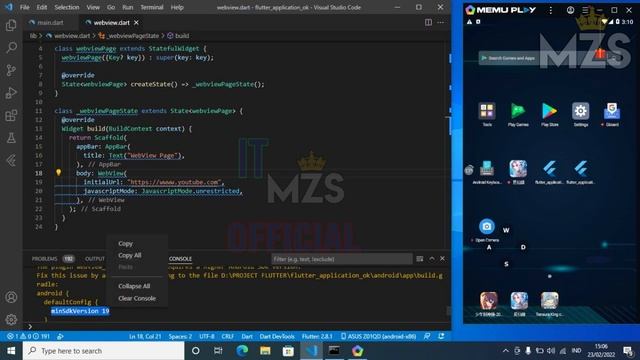Open the Selection menu
Image resolution: width=640 pixels, height=360 pixels.
pyautogui.click(x=67, y=7)
